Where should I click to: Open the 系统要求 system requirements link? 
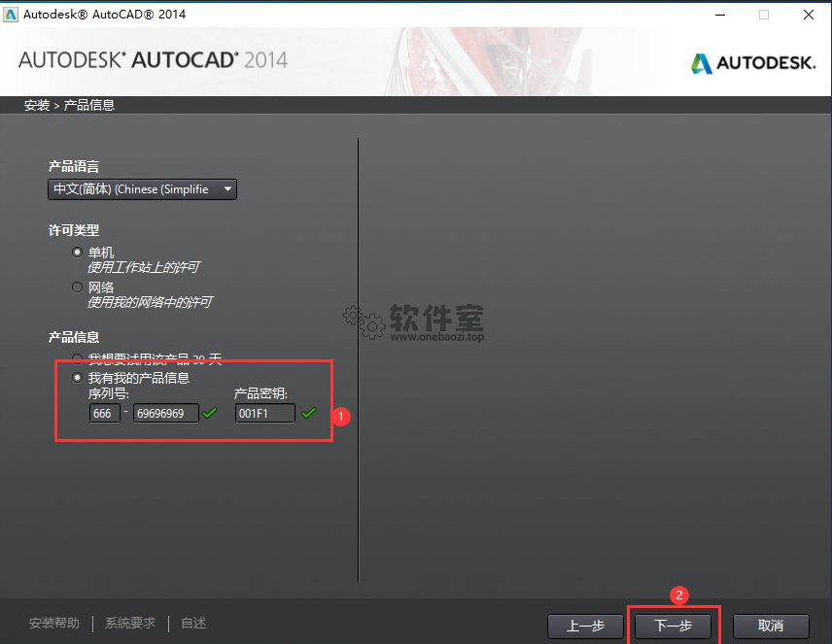pyautogui.click(x=130, y=623)
